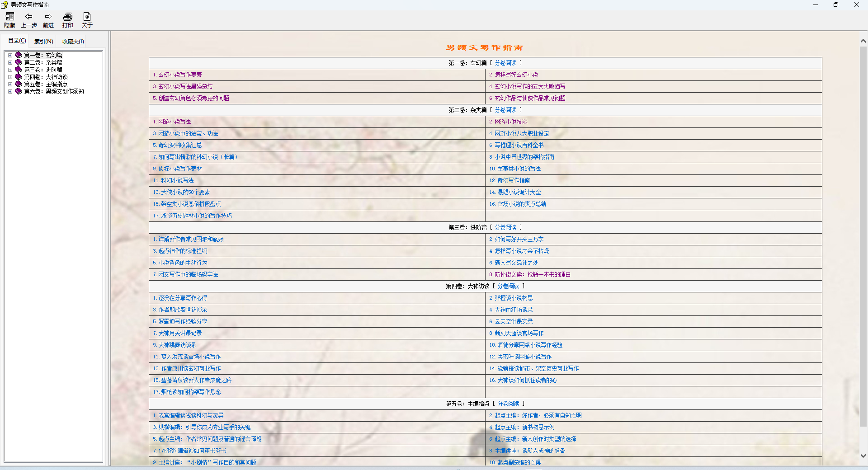Viewport: 868px width, 470px height.
Task: Click the book icon beside 第六卷：男频文创作须知
Action: tap(19, 91)
